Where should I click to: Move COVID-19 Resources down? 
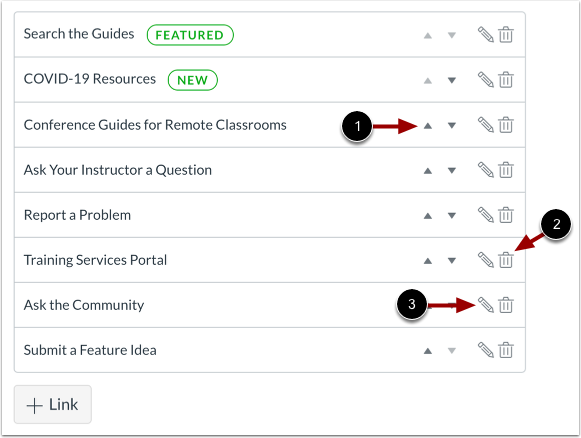(x=452, y=80)
